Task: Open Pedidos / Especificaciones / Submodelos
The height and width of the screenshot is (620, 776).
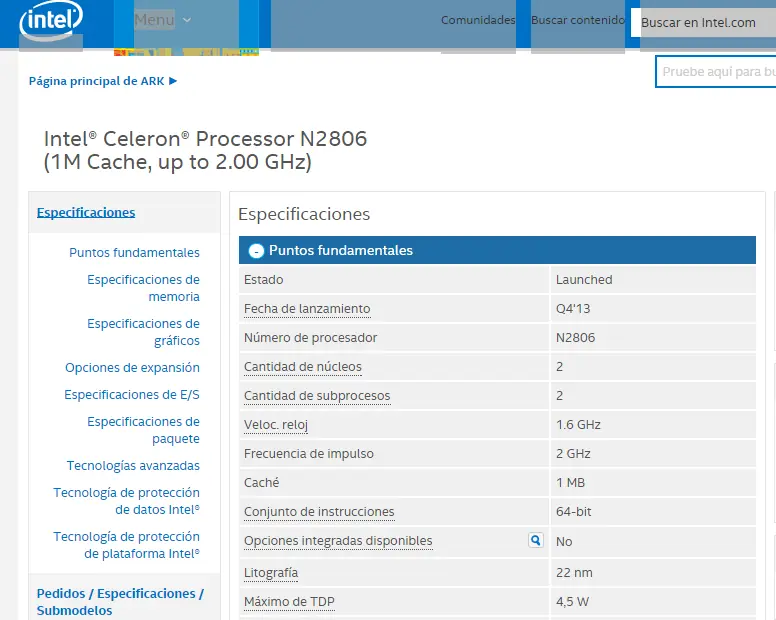Action: pyautogui.click(x=120, y=602)
